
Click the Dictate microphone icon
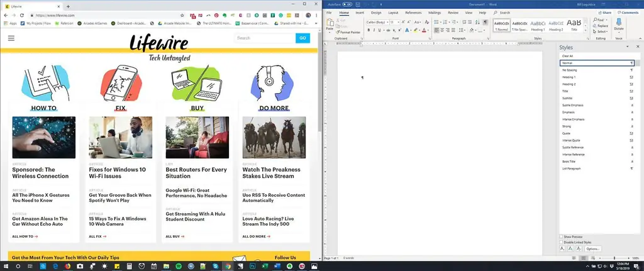pyautogui.click(x=619, y=22)
